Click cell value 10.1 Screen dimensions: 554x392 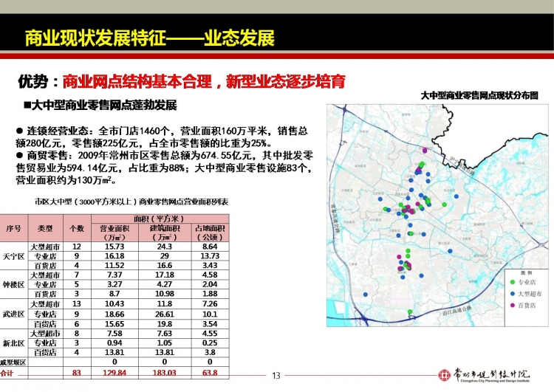(x=210, y=314)
